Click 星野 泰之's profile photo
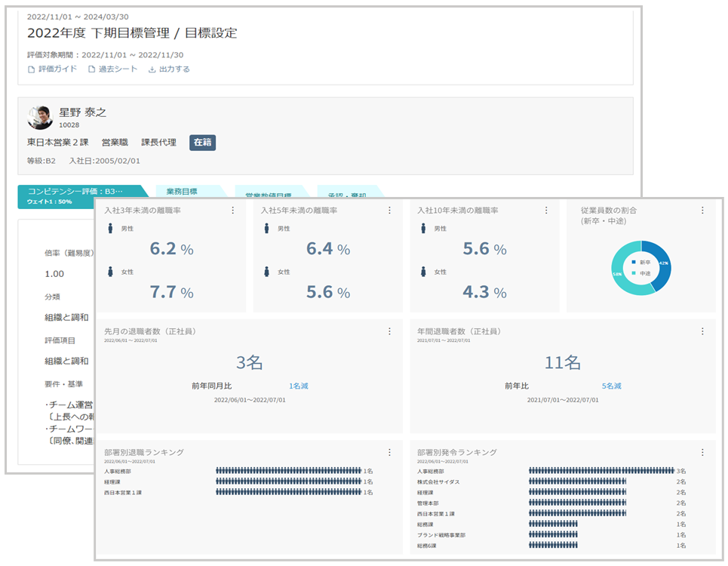 (40, 117)
